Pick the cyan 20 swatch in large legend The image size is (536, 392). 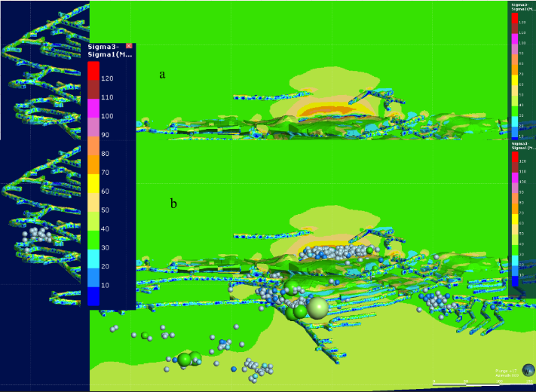pos(93,258)
